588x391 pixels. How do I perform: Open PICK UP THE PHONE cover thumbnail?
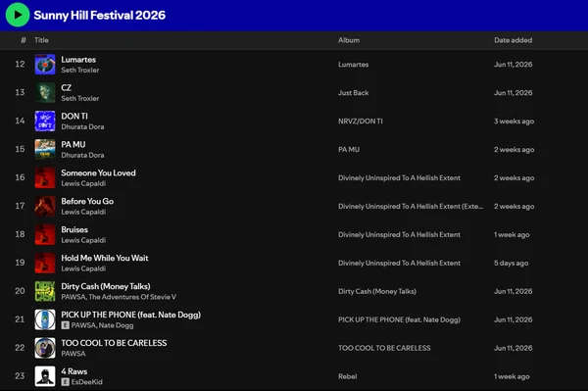pos(45,319)
